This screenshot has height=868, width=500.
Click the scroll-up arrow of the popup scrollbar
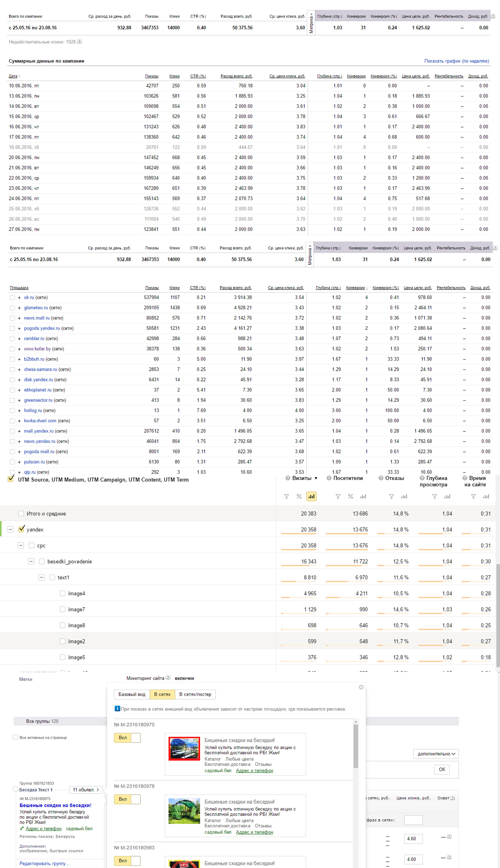point(356,722)
